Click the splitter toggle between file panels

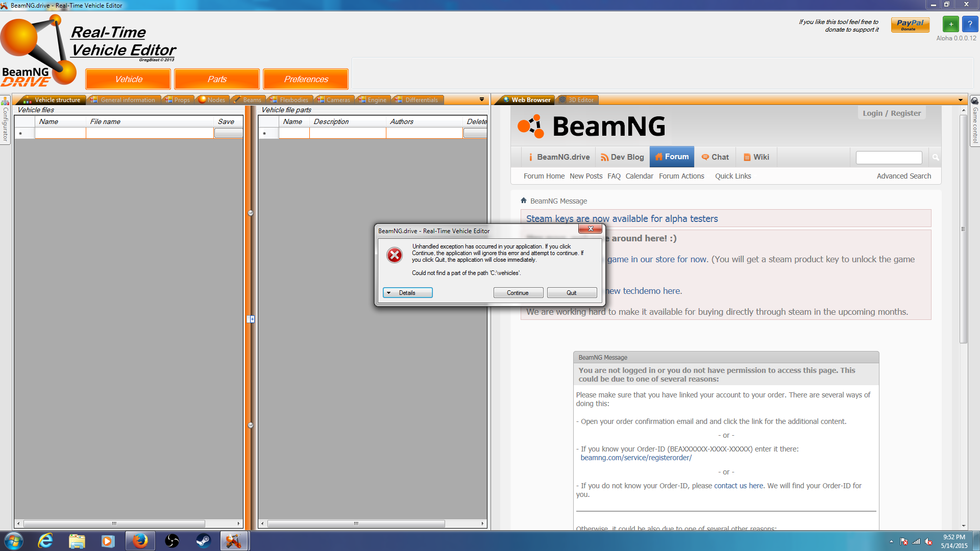pyautogui.click(x=251, y=319)
